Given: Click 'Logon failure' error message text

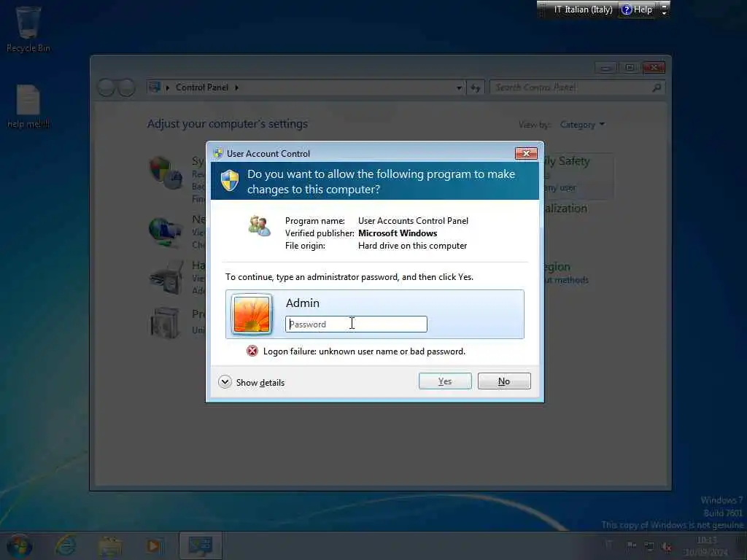Looking at the screenshot, I should coord(364,351).
